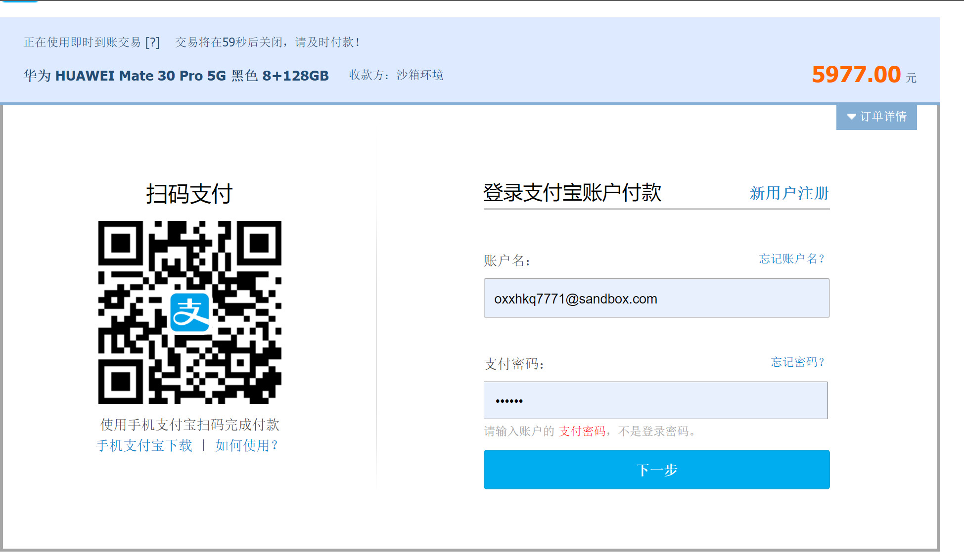This screenshot has width=964, height=560.
Task: Open the 如何使用？ help link
Action: [x=246, y=445]
